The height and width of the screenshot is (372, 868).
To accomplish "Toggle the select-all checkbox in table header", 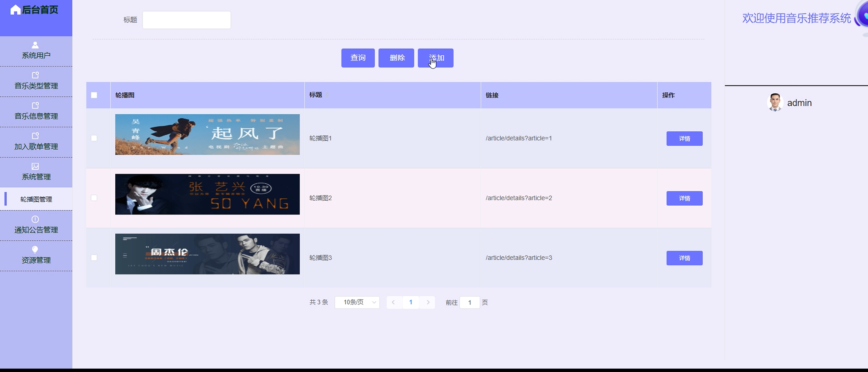I will (94, 95).
